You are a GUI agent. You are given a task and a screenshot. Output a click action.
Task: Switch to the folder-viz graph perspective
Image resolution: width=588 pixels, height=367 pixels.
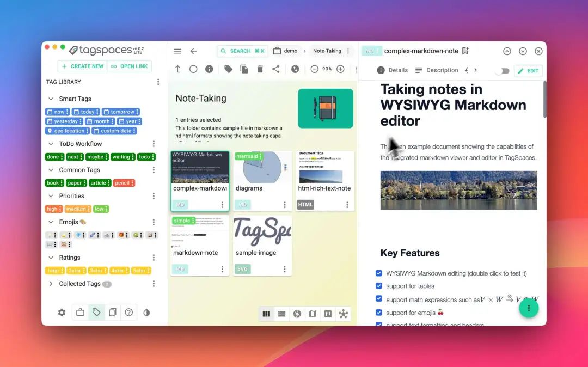click(x=343, y=314)
